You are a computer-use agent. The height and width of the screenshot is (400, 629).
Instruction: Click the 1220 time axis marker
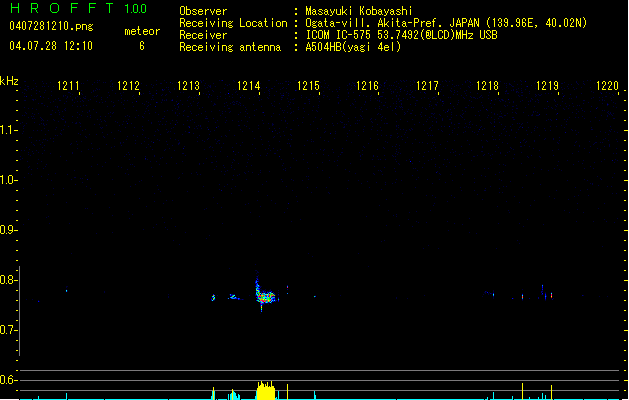[x=607, y=86]
